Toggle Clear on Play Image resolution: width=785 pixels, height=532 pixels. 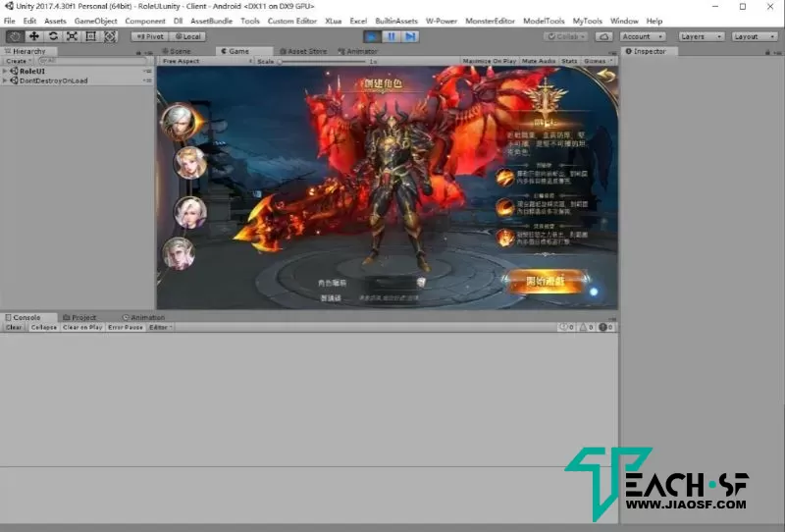(x=82, y=327)
